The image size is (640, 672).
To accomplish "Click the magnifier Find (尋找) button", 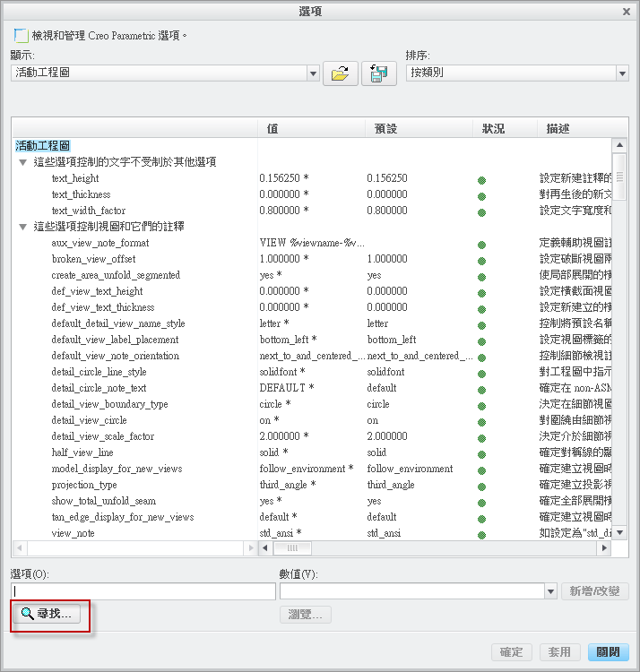I will click(47, 614).
